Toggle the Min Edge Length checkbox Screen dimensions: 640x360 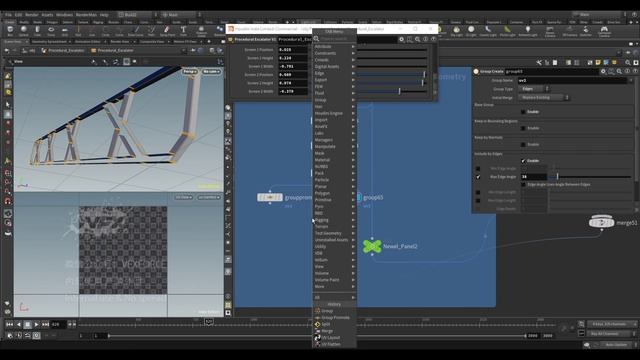(478, 192)
